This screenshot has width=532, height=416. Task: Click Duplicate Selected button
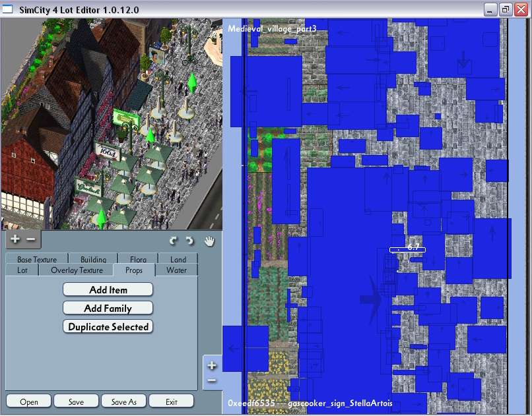coord(108,327)
